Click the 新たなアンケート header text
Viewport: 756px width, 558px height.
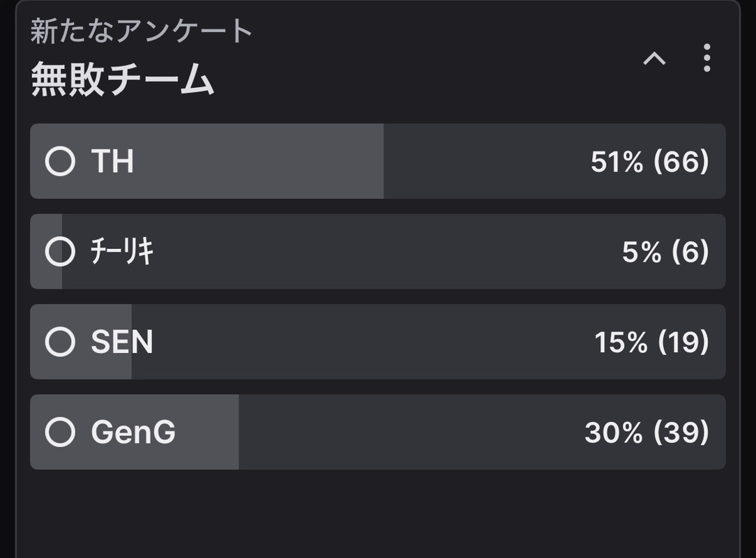pyautogui.click(x=141, y=31)
